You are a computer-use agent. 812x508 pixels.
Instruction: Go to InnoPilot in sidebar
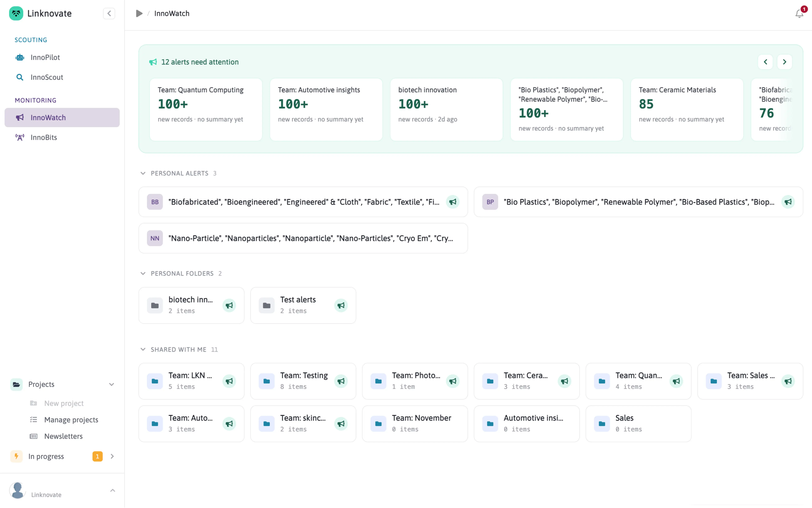point(62,57)
